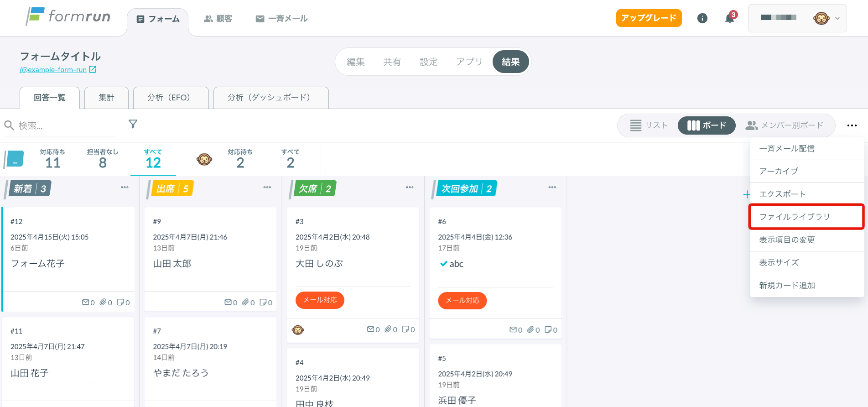Open options menu for 欠席 column

pyautogui.click(x=410, y=188)
